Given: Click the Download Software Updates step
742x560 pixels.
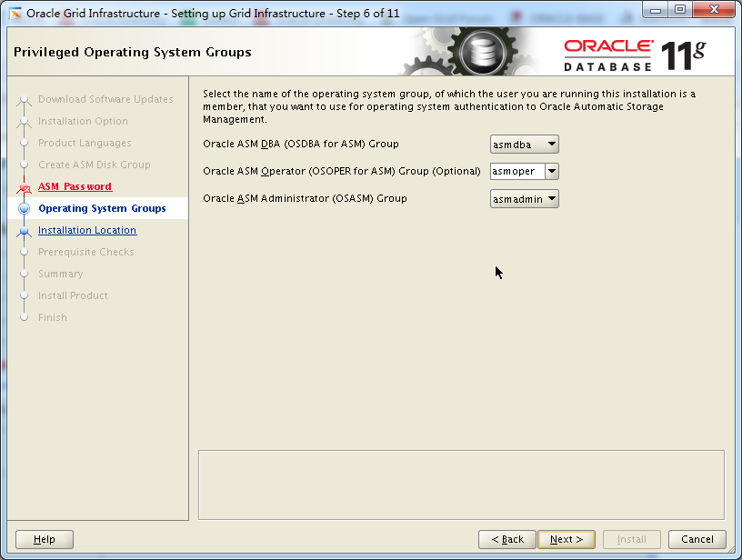Looking at the screenshot, I should coord(105,99).
